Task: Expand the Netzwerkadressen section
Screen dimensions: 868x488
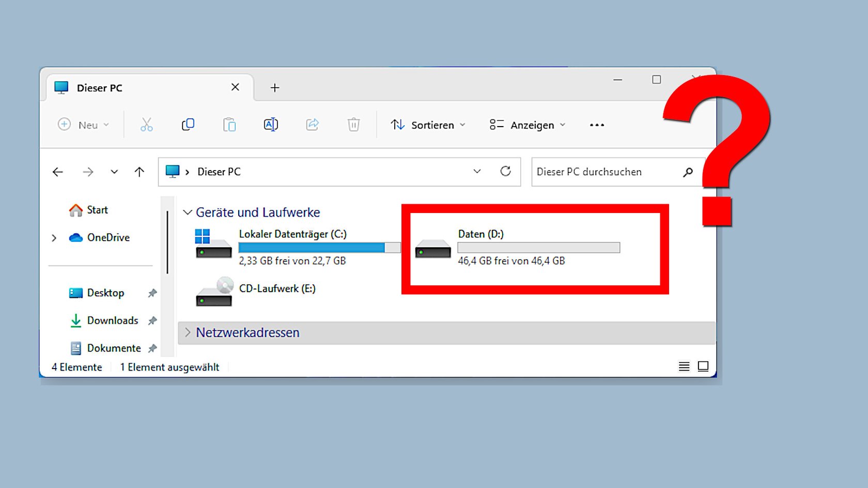Action: (188, 332)
